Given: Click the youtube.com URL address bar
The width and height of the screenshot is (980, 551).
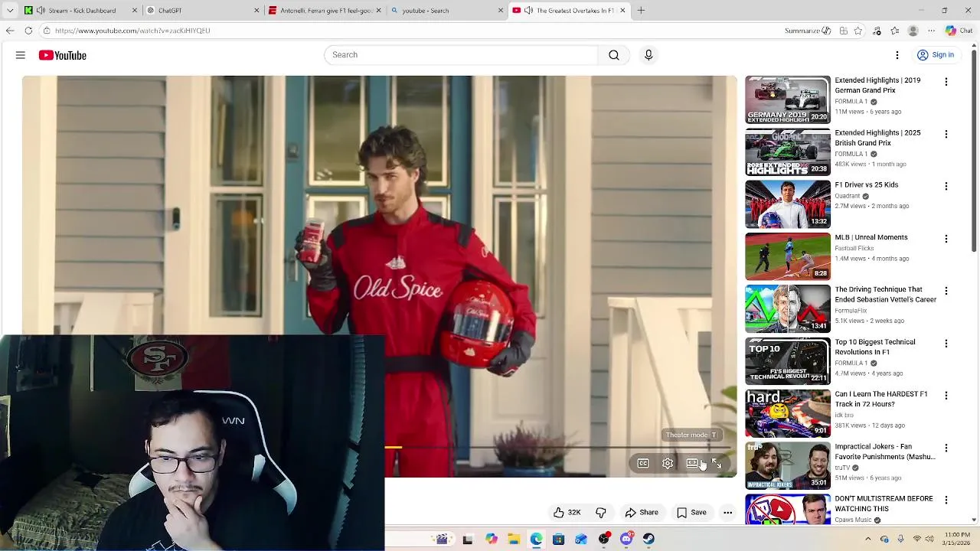Looking at the screenshot, I should (x=132, y=31).
